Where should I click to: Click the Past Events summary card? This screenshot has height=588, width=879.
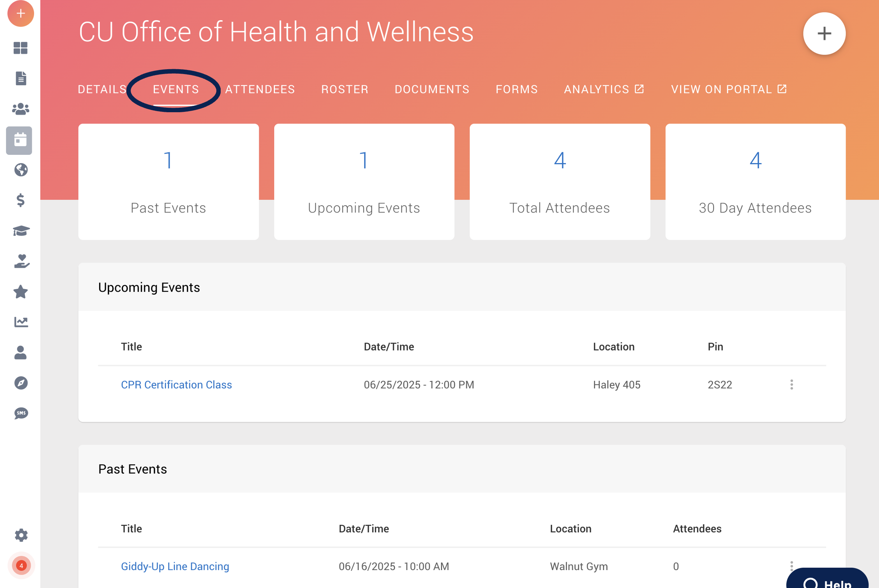(x=168, y=181)
